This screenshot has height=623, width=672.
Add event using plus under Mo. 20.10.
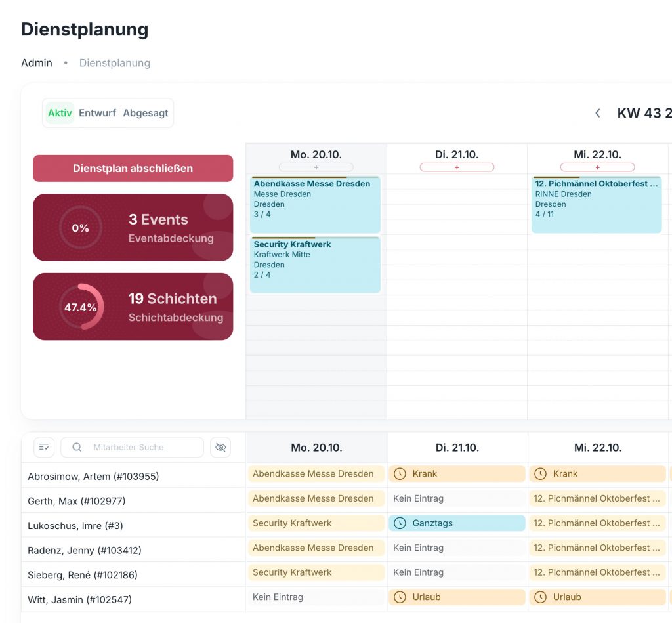pyautogui.click(x=316, y=167)
